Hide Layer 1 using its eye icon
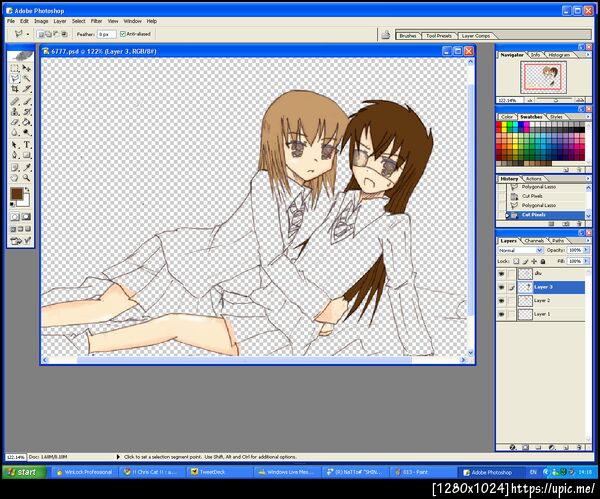Screen dimensions: 600x499 [501, 314]
